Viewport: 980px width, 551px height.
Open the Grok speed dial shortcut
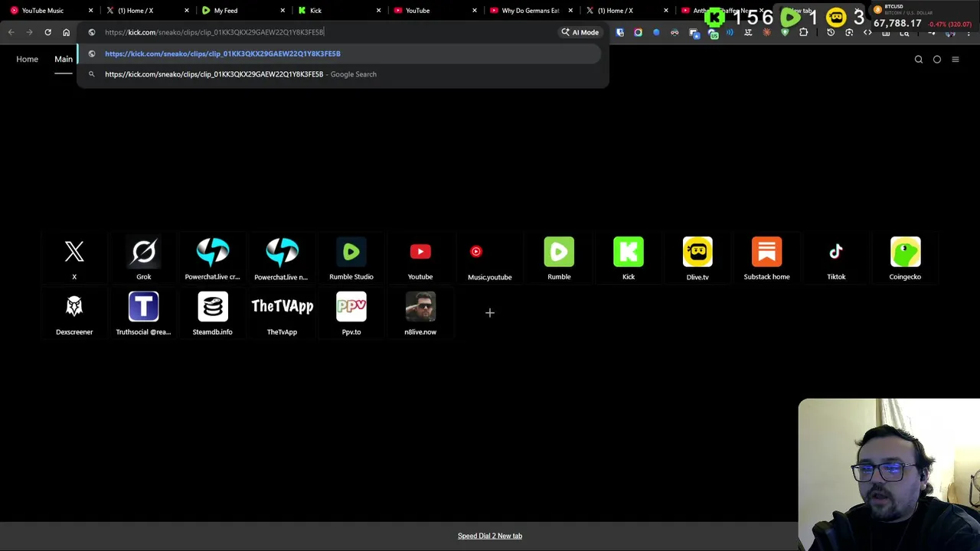(143, 259)
